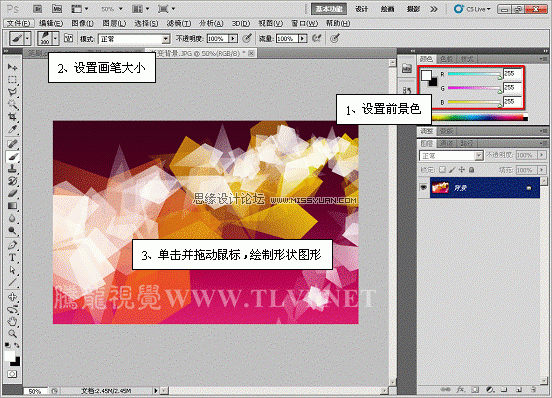Launch Mini Bridge from the Mb icon
Viewport: 552px width, 398px height.
(57, 9)
